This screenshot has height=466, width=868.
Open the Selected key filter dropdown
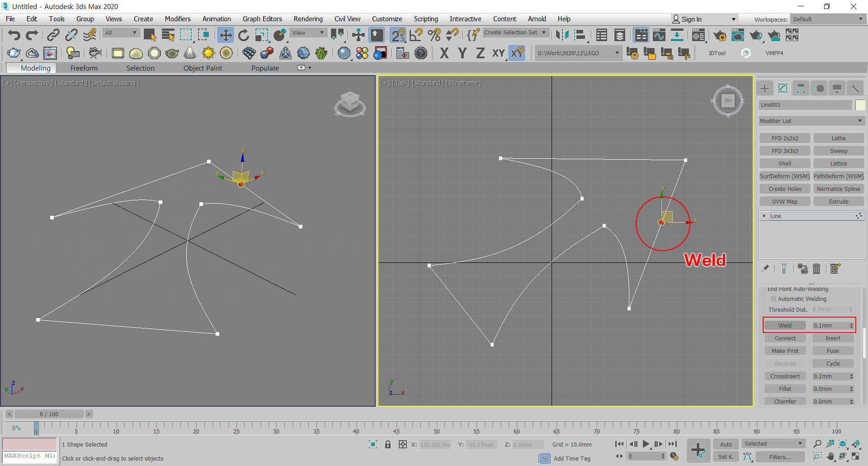[773, 444]
